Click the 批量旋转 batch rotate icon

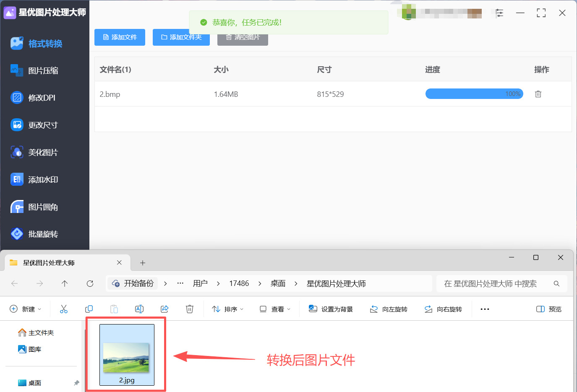pyautogui.click(x=17, y=234)
